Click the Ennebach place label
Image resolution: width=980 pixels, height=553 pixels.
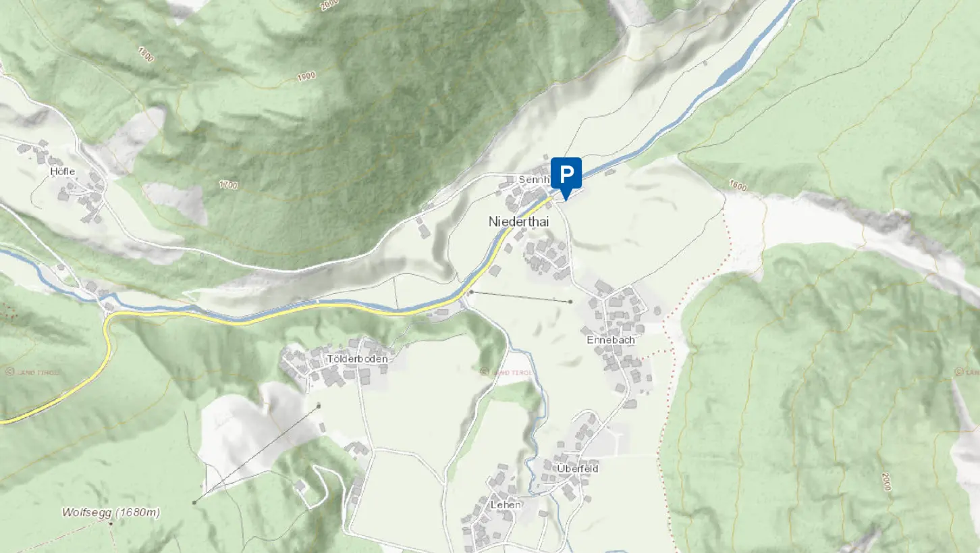point(610,340)
